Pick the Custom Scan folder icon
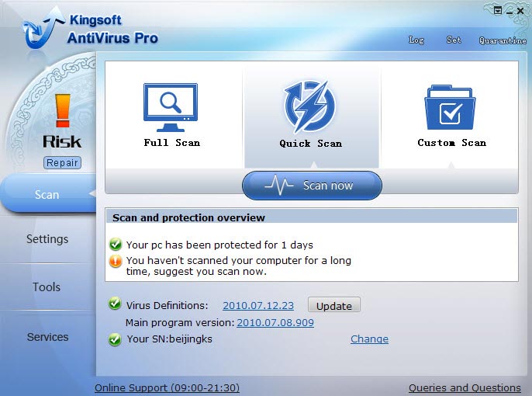The image size is (532, 396). tap(450, 107)
